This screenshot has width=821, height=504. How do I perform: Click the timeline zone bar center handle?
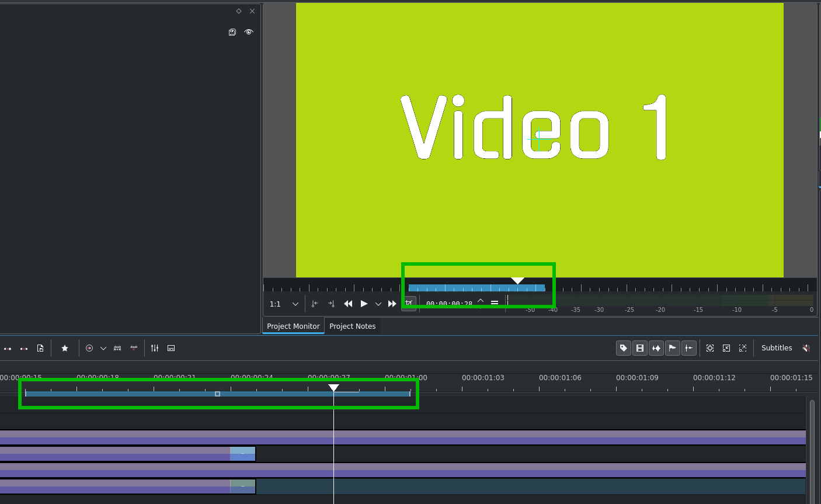(217, 394)
